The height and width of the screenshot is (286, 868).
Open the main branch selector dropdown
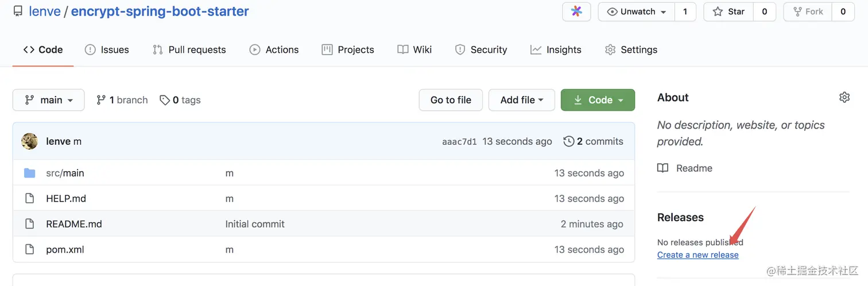click(x=48, y=100)
